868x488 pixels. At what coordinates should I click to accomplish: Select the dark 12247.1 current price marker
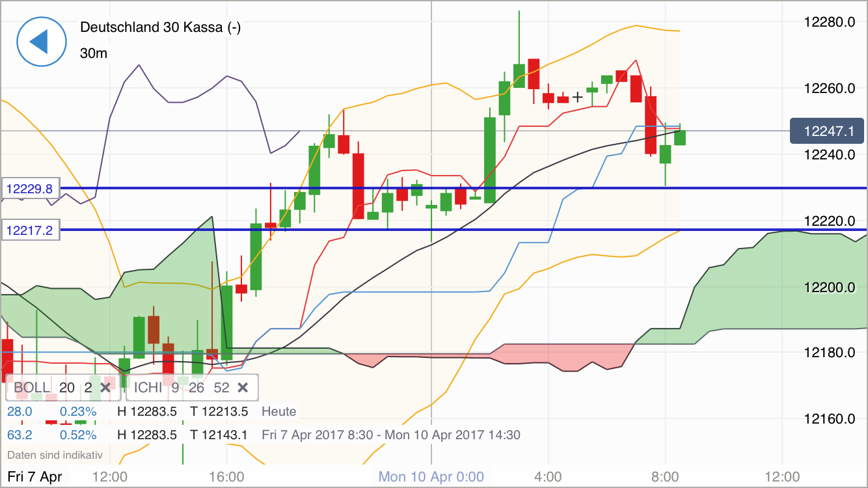(x=827, y=131)
